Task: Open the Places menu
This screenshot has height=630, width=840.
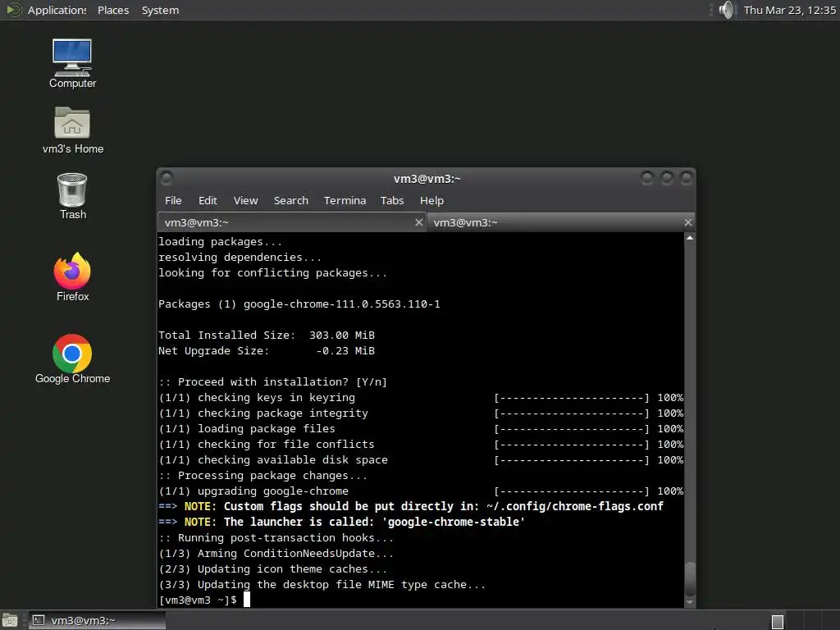Action: point(113,10)
